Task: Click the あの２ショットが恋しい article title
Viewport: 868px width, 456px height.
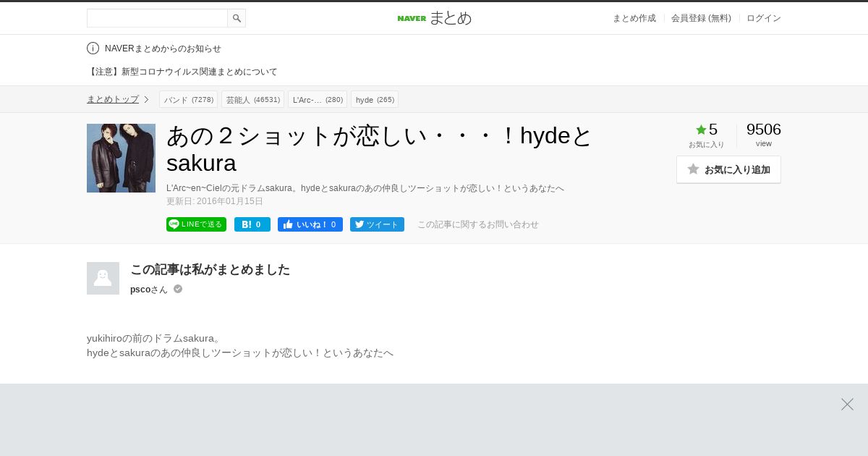Action: coord(380,149)
